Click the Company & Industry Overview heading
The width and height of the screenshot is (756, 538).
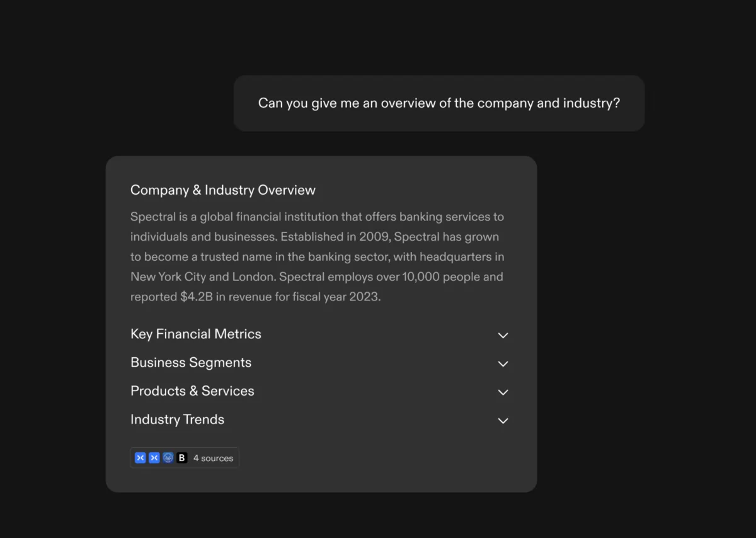[223, 190]
